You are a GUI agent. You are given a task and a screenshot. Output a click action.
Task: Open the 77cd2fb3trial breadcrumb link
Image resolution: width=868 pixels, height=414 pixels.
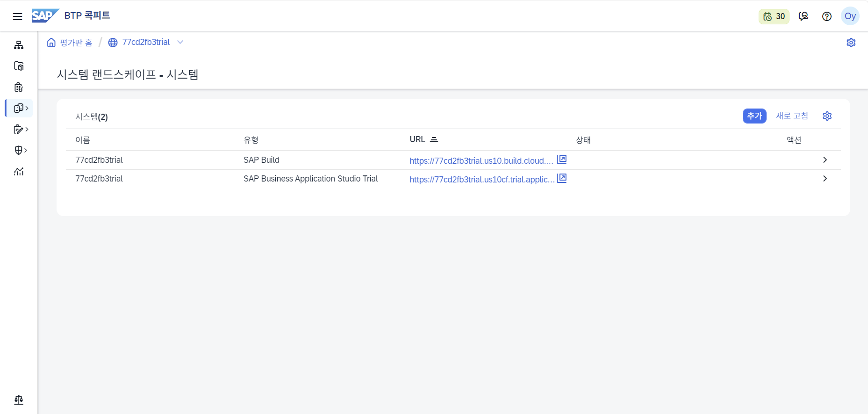[146, 42]
